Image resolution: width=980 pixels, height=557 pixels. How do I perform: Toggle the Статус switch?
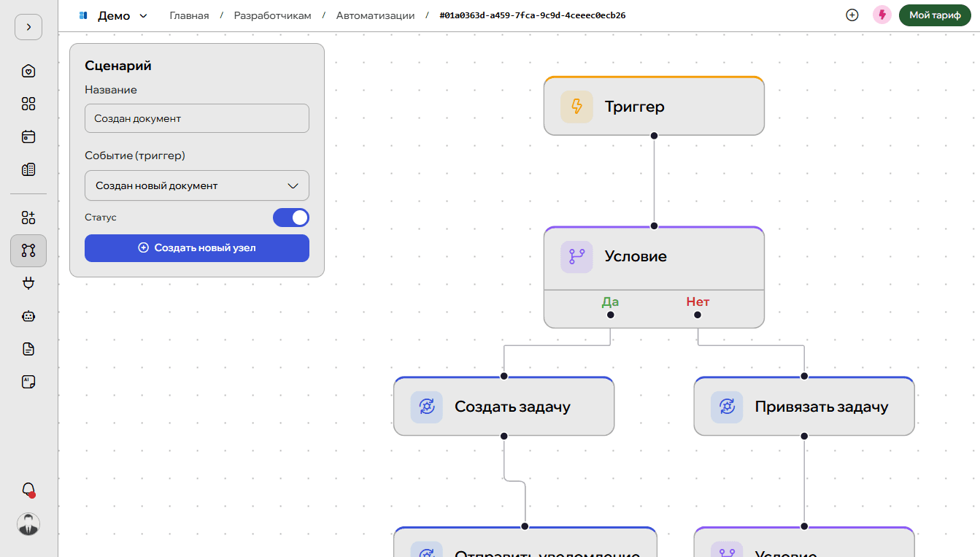[x=291, y=218]
